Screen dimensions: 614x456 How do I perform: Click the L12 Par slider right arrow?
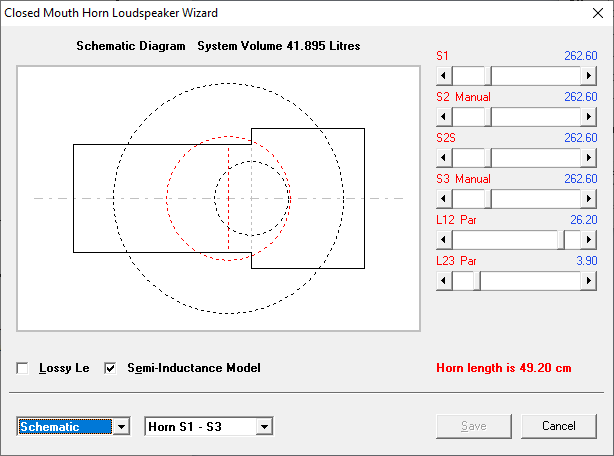tap(589, 240)
